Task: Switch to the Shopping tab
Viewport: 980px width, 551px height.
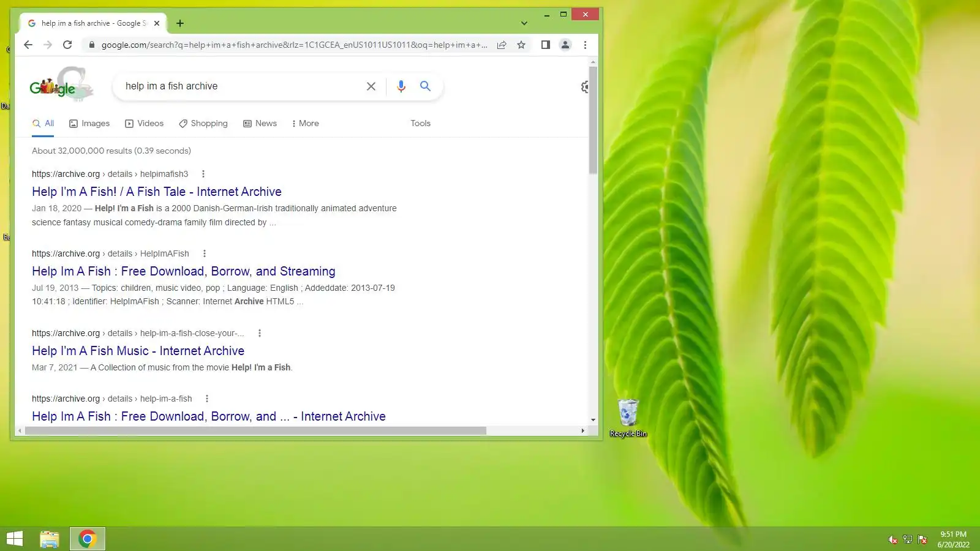Action: [203, 123]
